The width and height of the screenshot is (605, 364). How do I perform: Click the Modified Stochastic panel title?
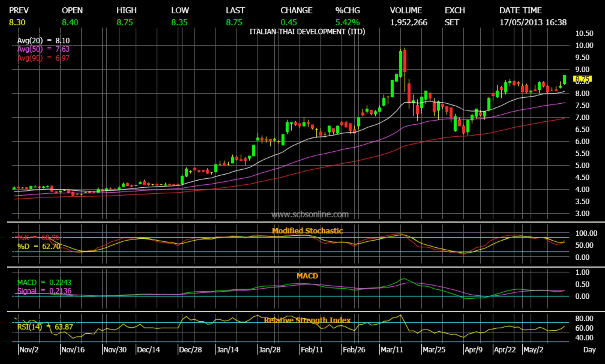coord(307,230)
